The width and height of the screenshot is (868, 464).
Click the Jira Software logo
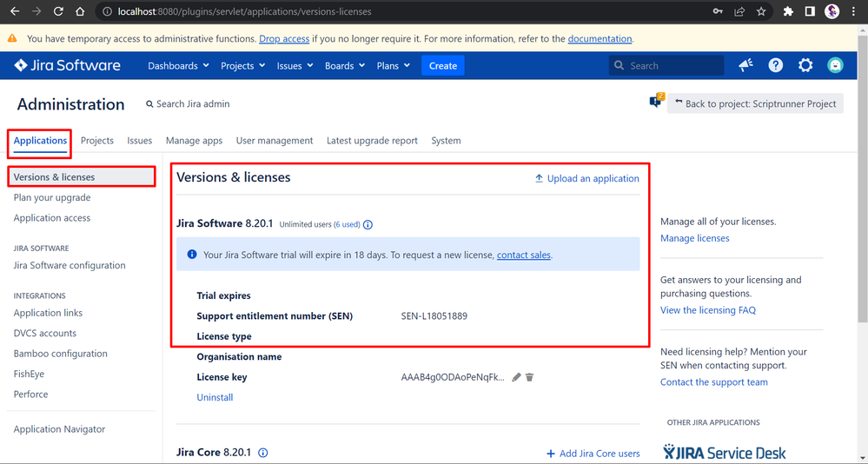(67, 65)
